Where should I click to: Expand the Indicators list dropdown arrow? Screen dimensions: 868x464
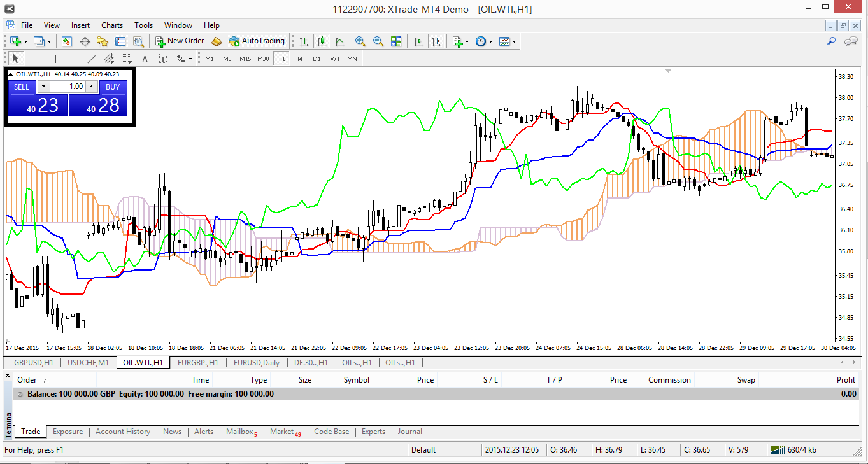[x=467, y=42]
